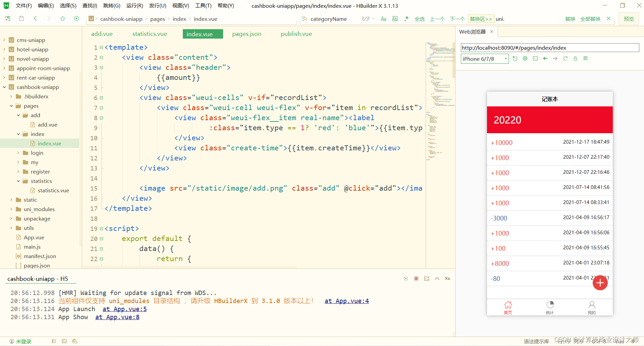The width and height of the screenshot is (644, 346).
Task: Collapse the pages folder in project tree
Action: [12, 106]
